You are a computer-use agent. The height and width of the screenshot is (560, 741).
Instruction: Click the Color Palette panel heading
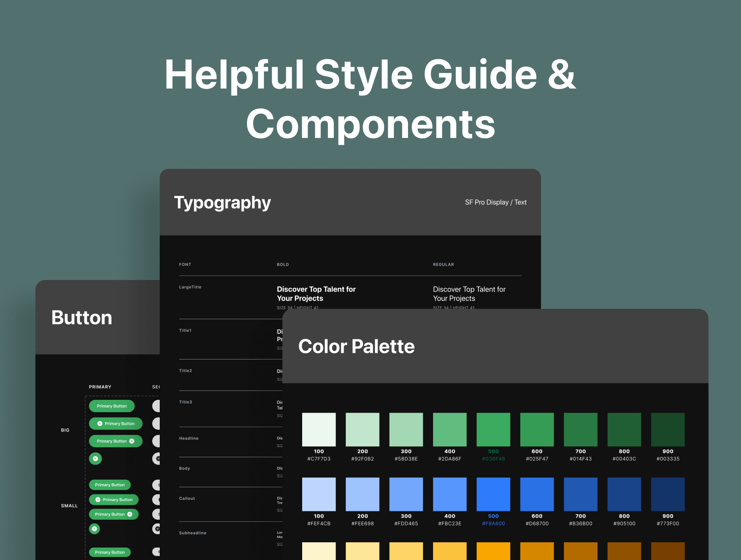click(357, 346)
